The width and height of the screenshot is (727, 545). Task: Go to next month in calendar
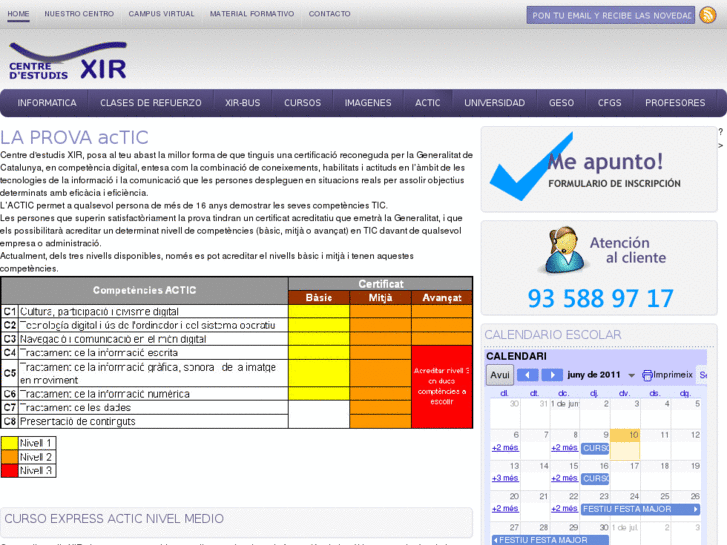coord(552,375)
